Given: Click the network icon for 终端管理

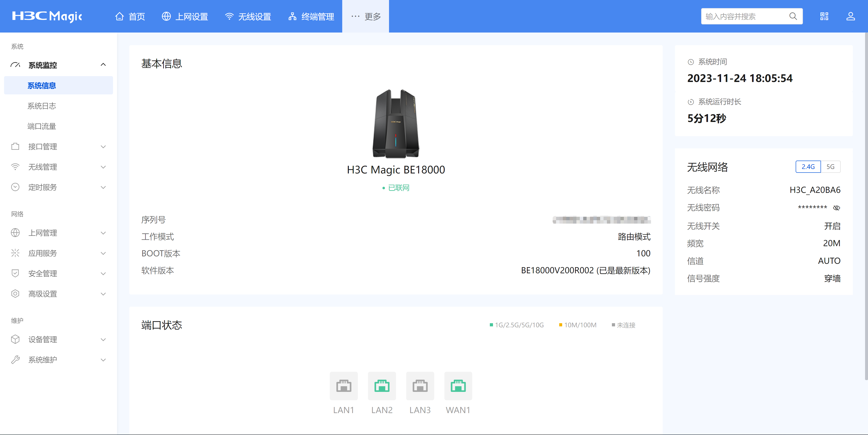Looking at the screenshot, I should pyautogui.click(x=292, y=16).
